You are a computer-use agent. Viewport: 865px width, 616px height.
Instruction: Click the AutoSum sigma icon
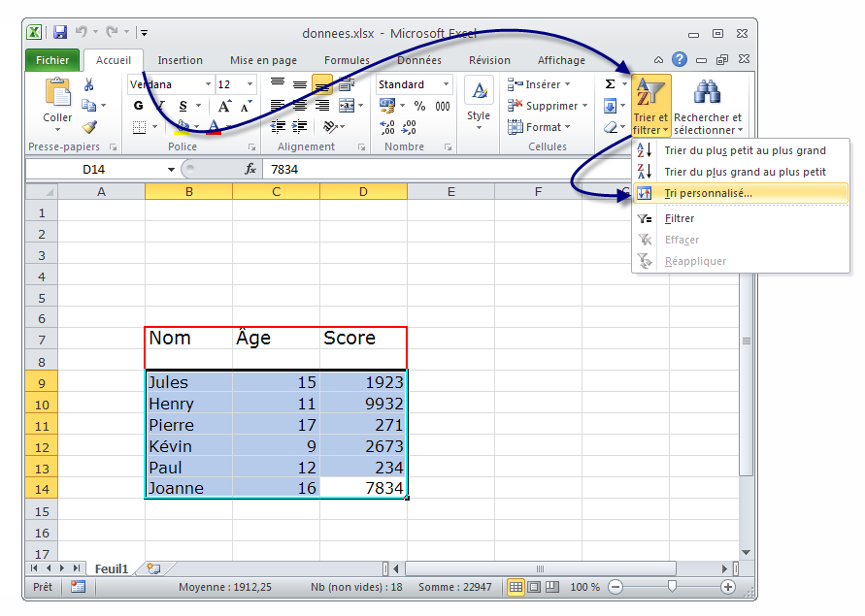610,84
